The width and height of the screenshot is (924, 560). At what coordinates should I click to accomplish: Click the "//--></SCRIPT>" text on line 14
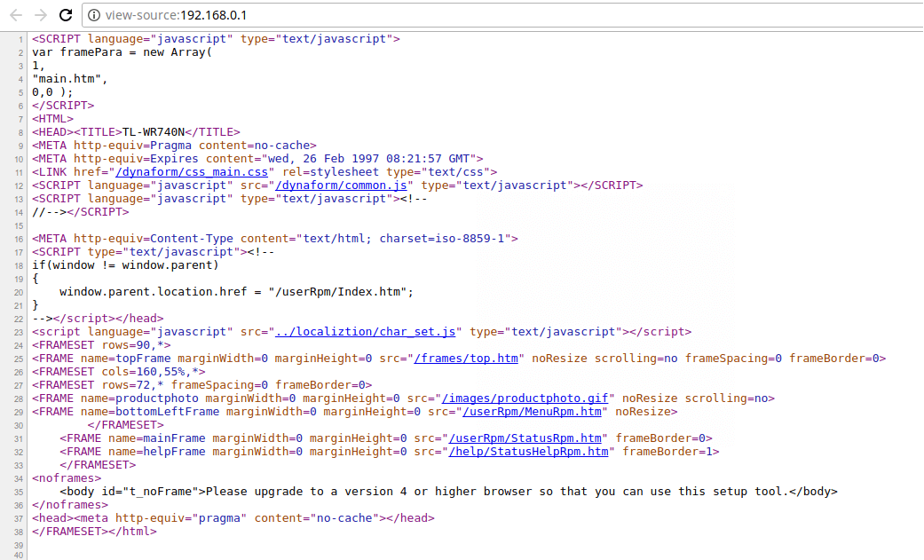coord(81,212)
